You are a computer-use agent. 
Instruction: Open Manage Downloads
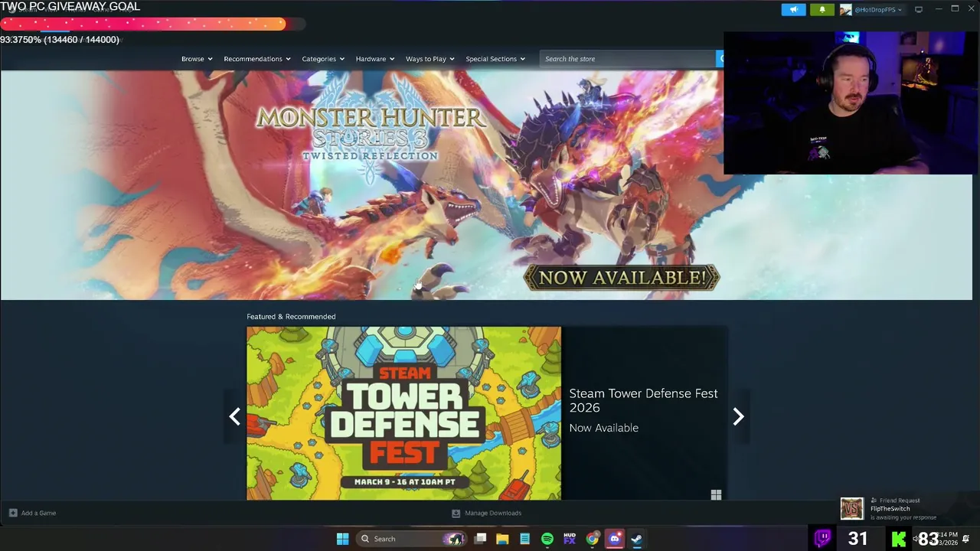point(486,513)
